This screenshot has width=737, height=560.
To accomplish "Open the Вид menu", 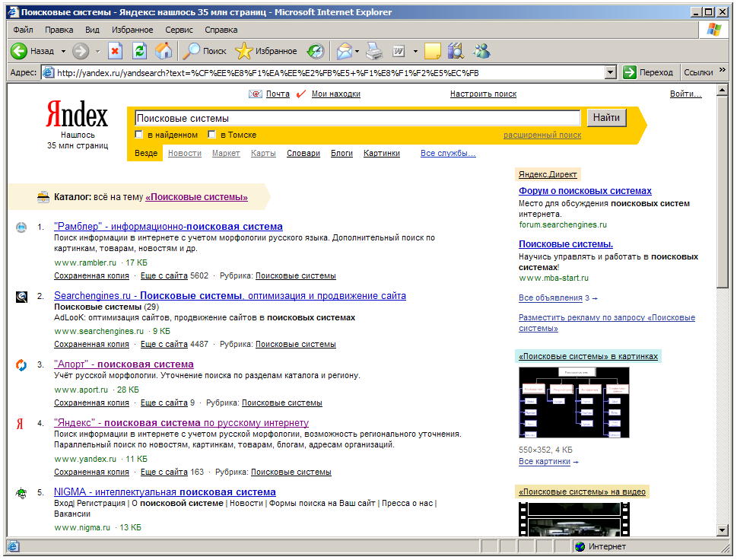I will click(92, 30).
